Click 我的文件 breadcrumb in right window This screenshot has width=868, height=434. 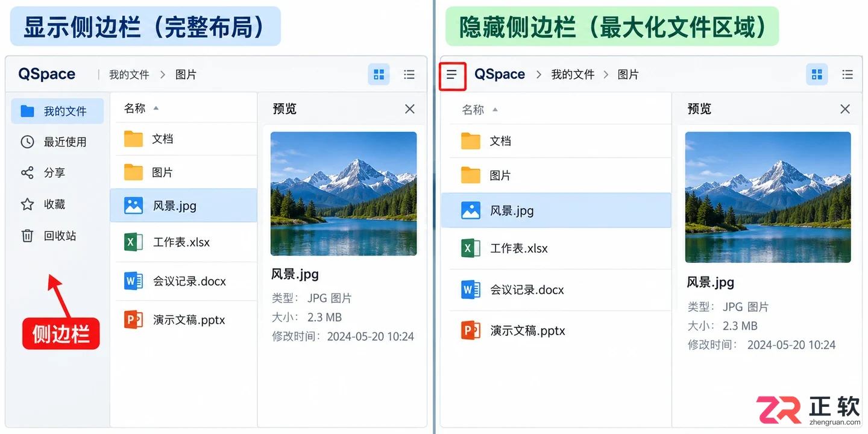click(x=573, y=75)
